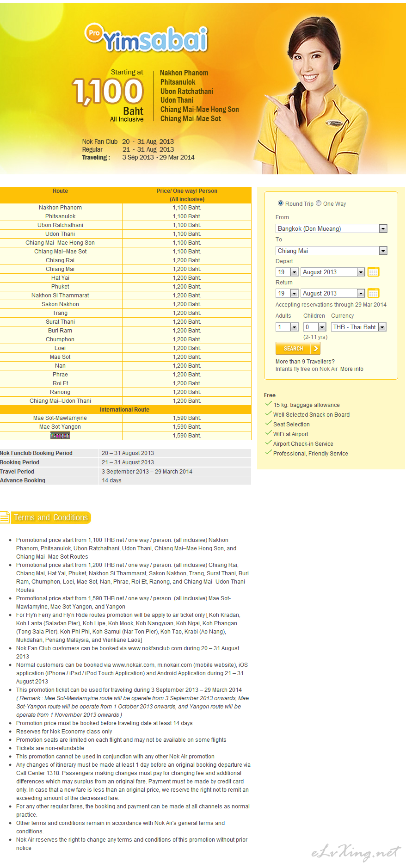The height and width of the screenshot is (868, 406).
Task: Open the To destination dropdown
Action: [x=331, y=251]
